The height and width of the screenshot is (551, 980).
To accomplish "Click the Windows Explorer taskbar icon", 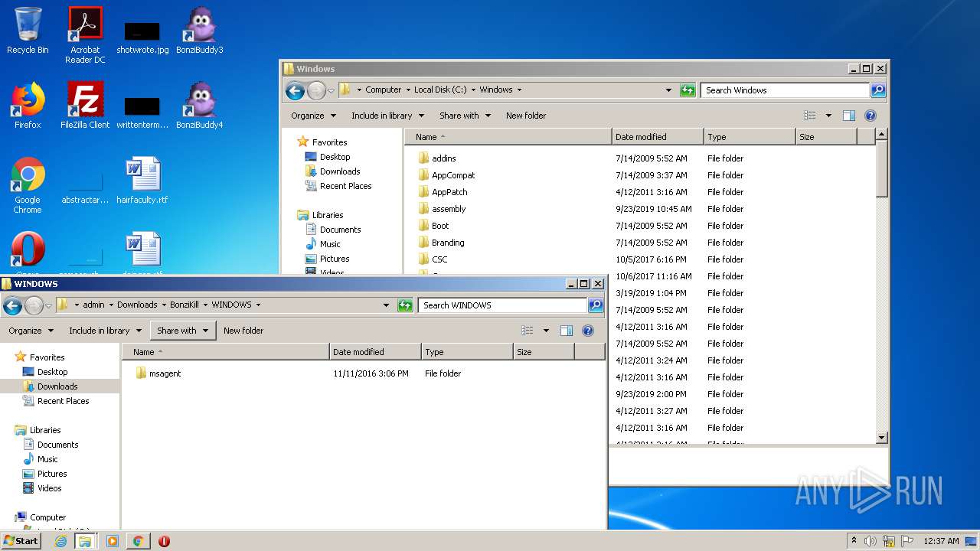I will pyautogui.click(x=85, y=541).
